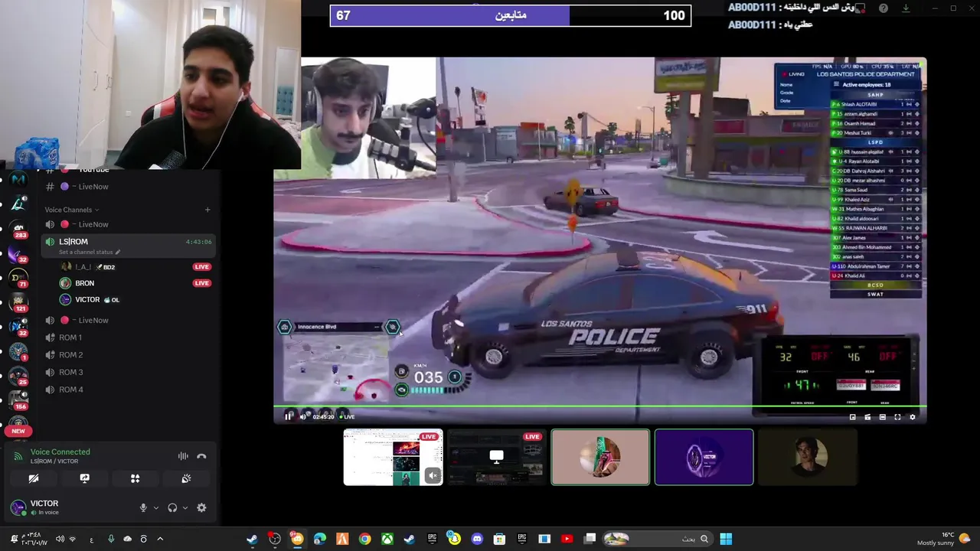Turn on camera button
Image resolution: width=980 pixels, height=551 pixels.
pos(34,478)
